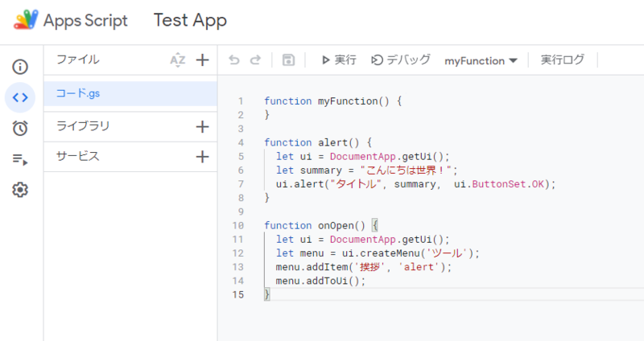Open the Overview info icon in sidebar
644x341 pixels.
tap(20, 67)
